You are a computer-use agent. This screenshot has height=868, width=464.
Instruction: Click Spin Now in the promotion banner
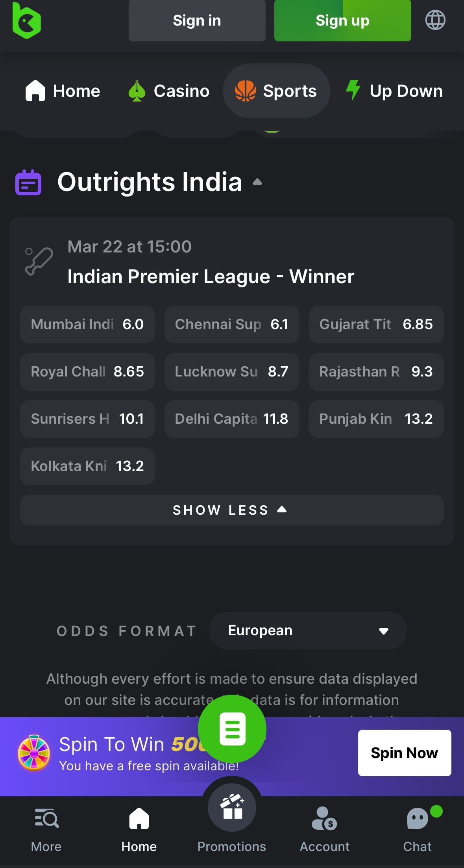pyautogui.click(x=404, y=752)
